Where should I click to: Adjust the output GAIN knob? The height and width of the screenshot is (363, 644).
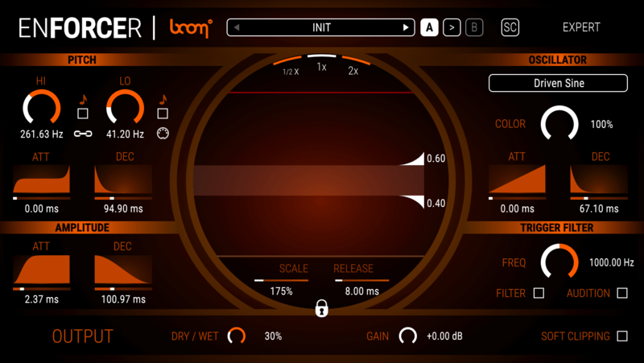408,336
